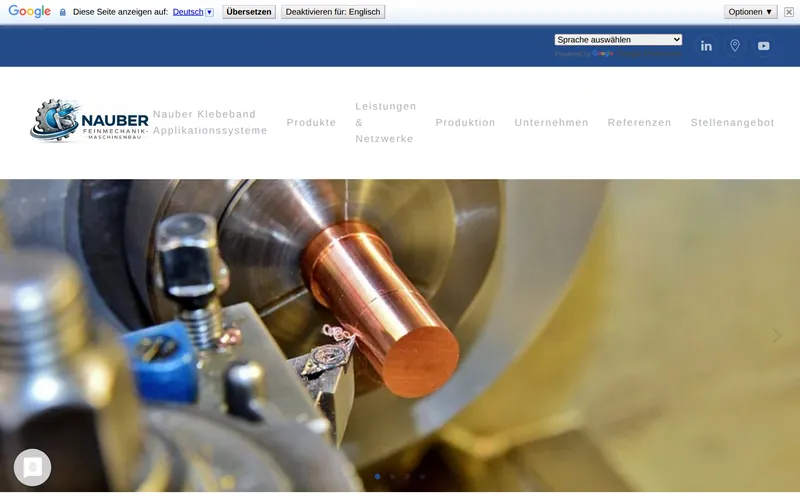Open the Produkte menu item
The height and width of the screenshot is (500, 800).
coord(311,122)
